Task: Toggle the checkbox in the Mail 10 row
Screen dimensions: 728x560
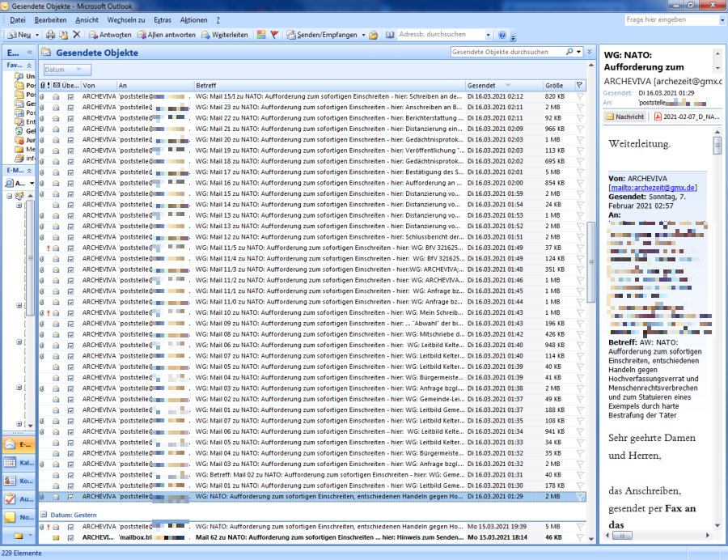Action: (70, 313)
